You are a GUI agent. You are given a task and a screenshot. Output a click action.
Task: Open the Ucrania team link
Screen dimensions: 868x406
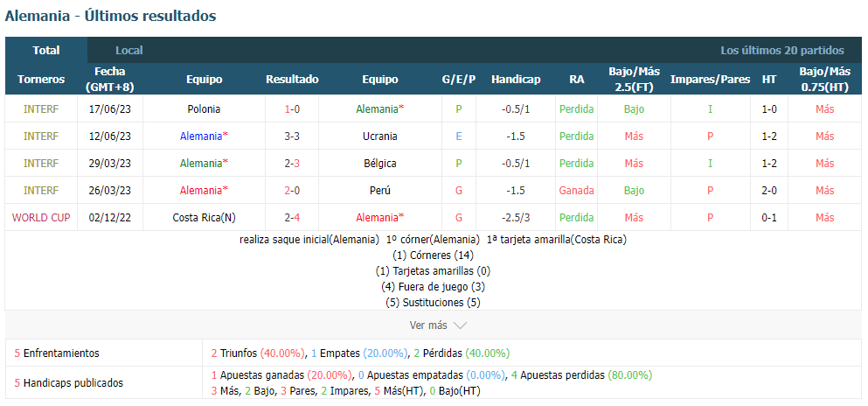(x=379, y=136)
